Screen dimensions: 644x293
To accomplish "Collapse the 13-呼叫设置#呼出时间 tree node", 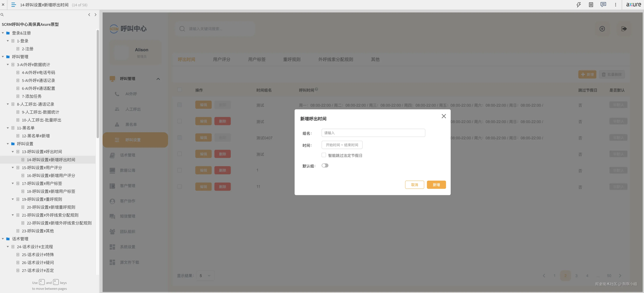I will 13,152.
